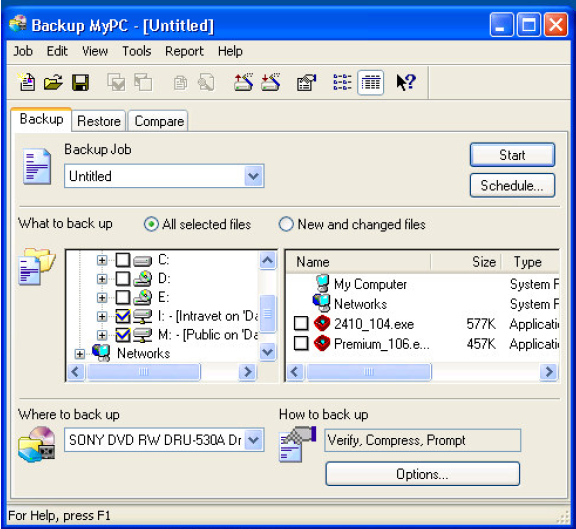Click the context help arrow icon
Viewport: 576px width, 529px height.
click(x=406, y=82)
